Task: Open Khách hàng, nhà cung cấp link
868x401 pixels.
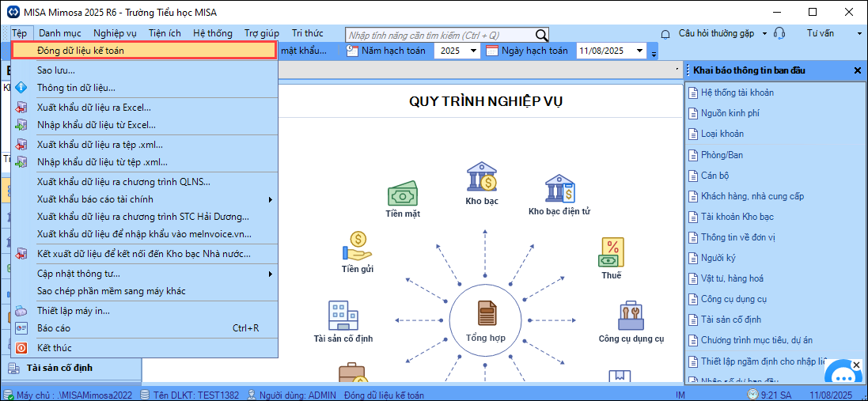Action: point(752,196)
